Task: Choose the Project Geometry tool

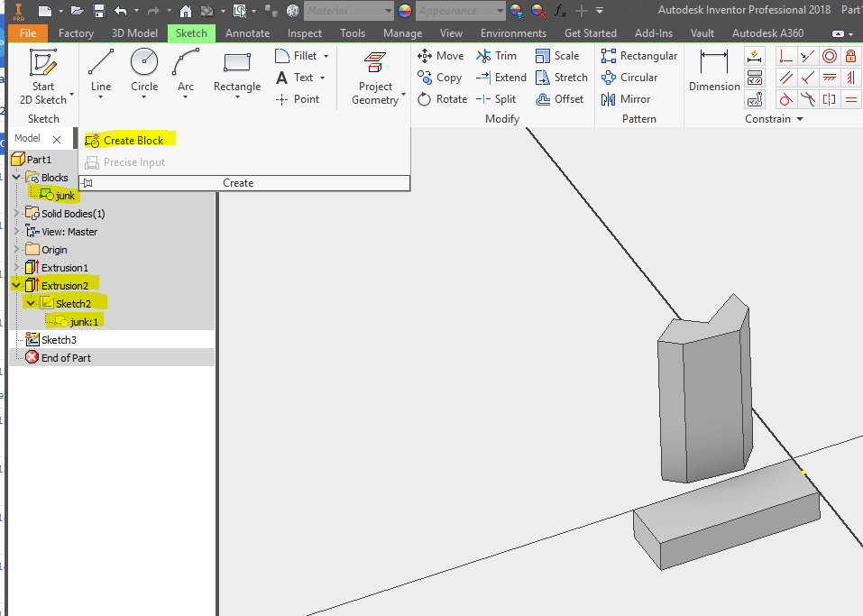Action: point(375,78)
